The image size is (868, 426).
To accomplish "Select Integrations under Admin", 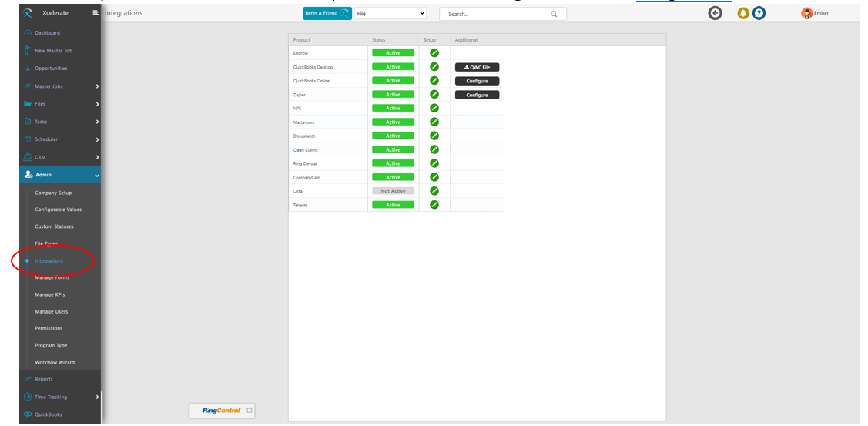I will coord(49,260).
